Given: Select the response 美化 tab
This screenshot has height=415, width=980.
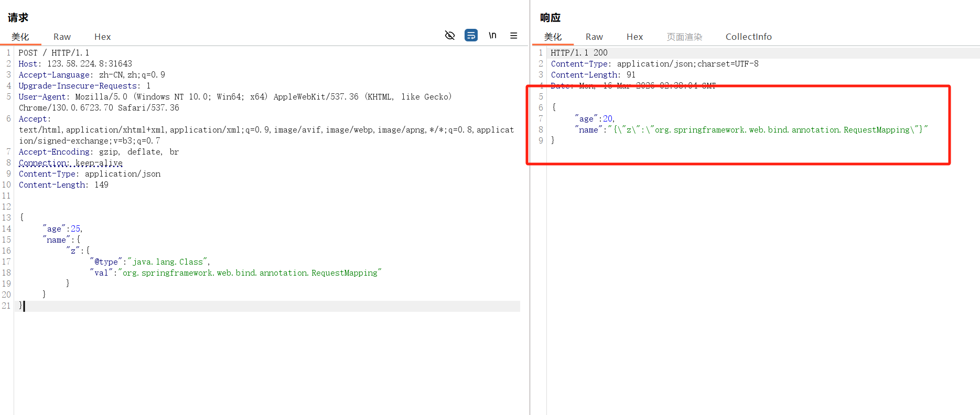Looking at the screenshot, I should click(x=553, y=37).
